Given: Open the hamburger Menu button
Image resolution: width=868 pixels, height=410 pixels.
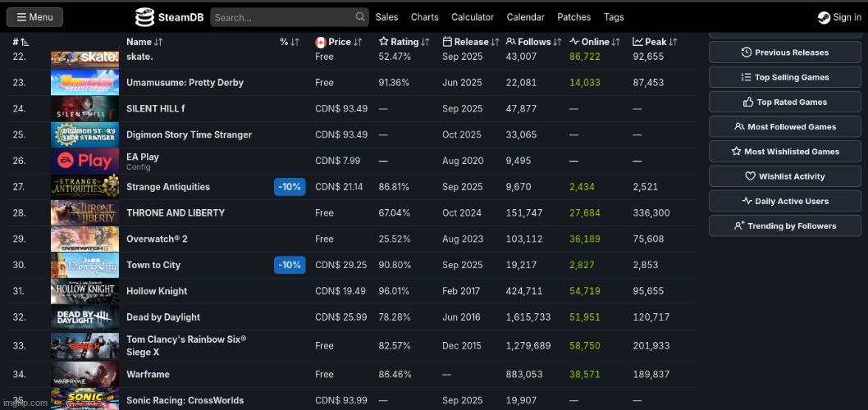Looking at the screenshot, I should coord(34,17).
